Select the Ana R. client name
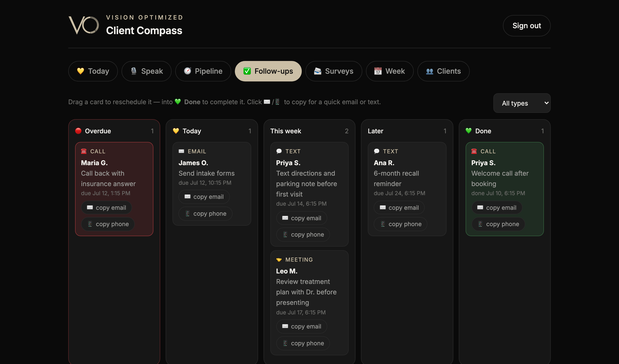This screenshot has width=619, height=364. coord(384,163)
